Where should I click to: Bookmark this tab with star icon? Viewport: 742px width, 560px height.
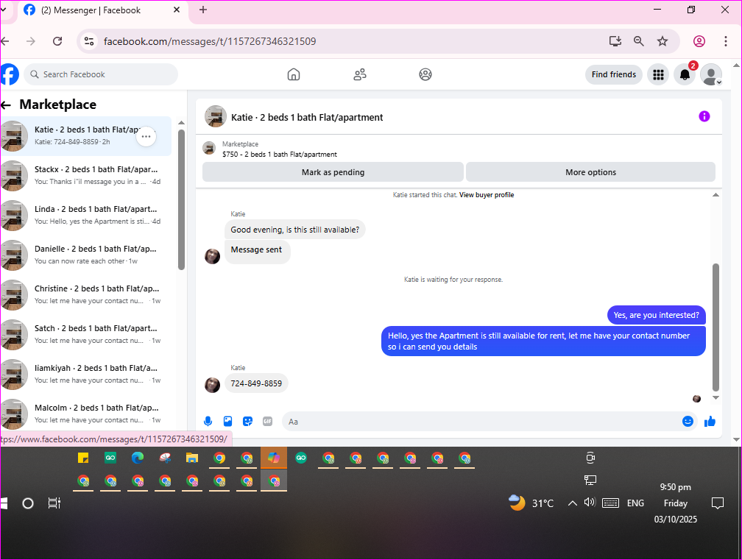[x=662, y=41]
